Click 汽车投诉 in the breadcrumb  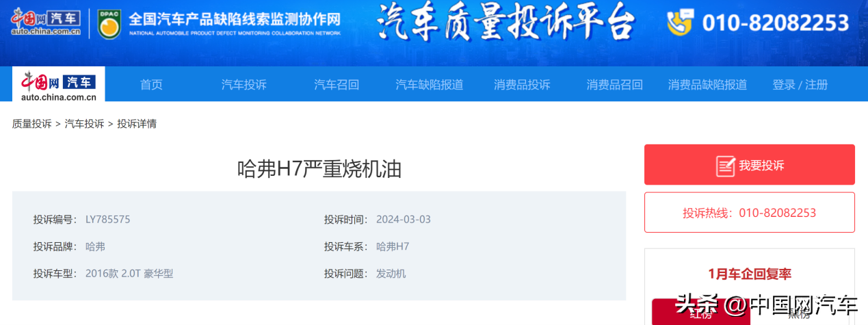(x=84, y=124)
